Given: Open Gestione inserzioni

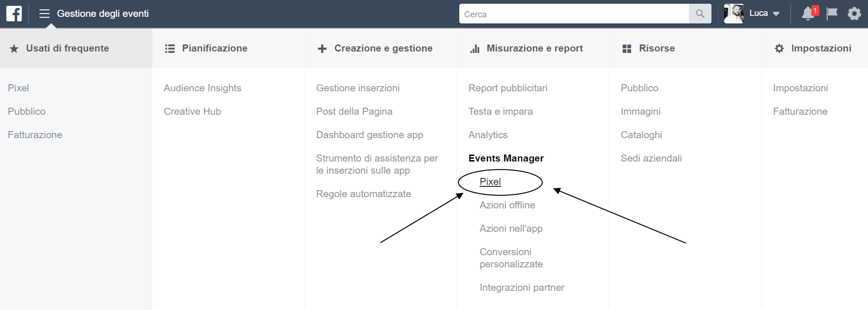Looking at the screenshot, I should pos(358,88).
